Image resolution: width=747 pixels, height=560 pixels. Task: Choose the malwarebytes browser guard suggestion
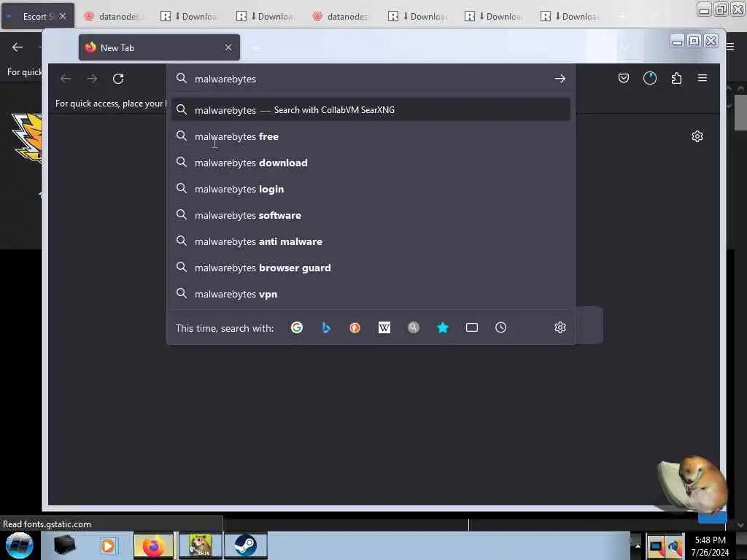coord(371,268)
